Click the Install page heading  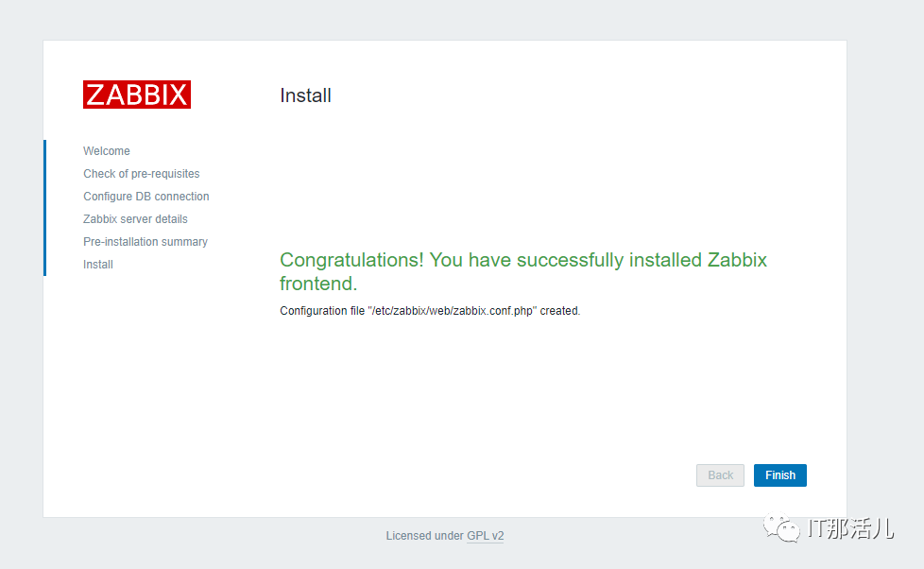pyautogui.click(x=305, y=95)
